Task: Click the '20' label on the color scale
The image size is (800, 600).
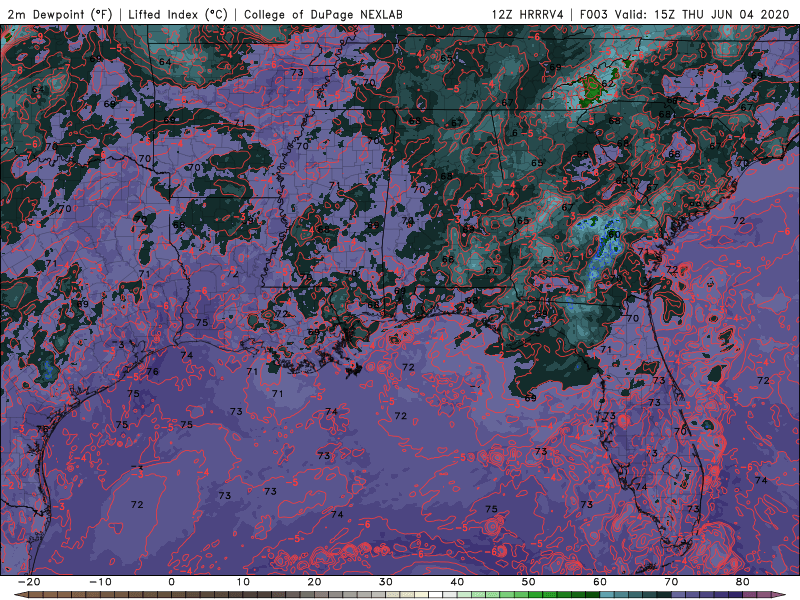Action: 314,582
